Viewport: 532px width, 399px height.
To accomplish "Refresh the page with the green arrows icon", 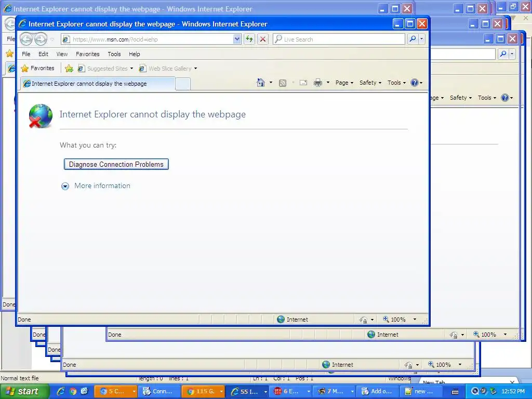I will pyautogui.click(x=249, y=39).
